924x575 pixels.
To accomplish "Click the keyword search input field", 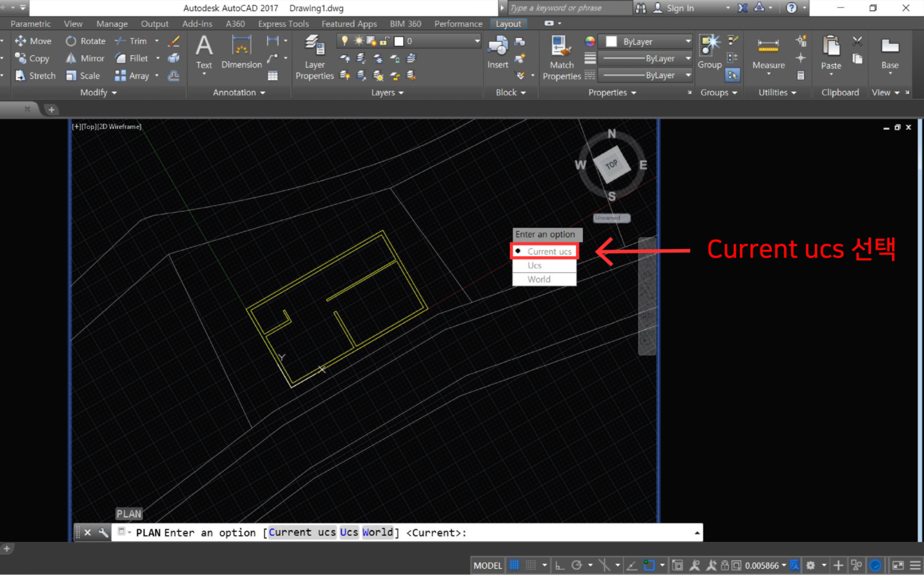I will pos(569,8).
